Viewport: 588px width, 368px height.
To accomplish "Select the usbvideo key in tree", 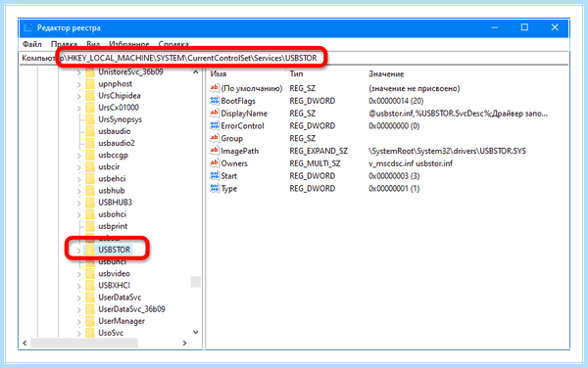I will [114, 274].
